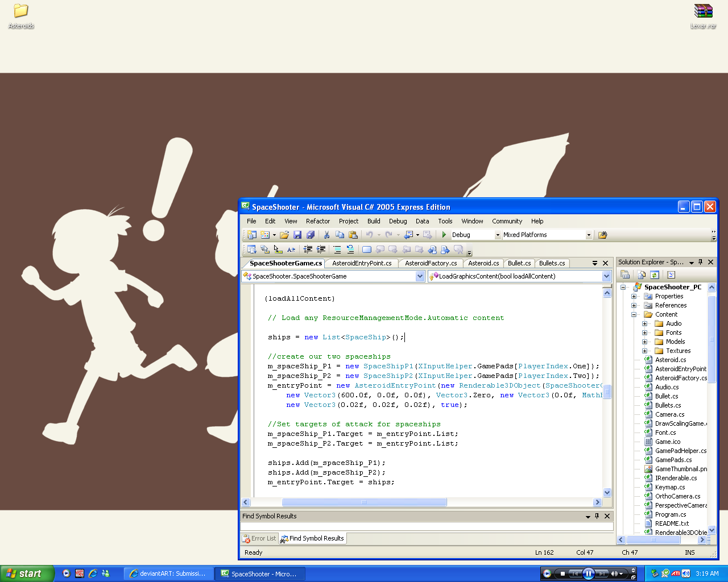Click the Decrease Indent icon
This screenshot has width=728, height=582.
pos(308,250)
